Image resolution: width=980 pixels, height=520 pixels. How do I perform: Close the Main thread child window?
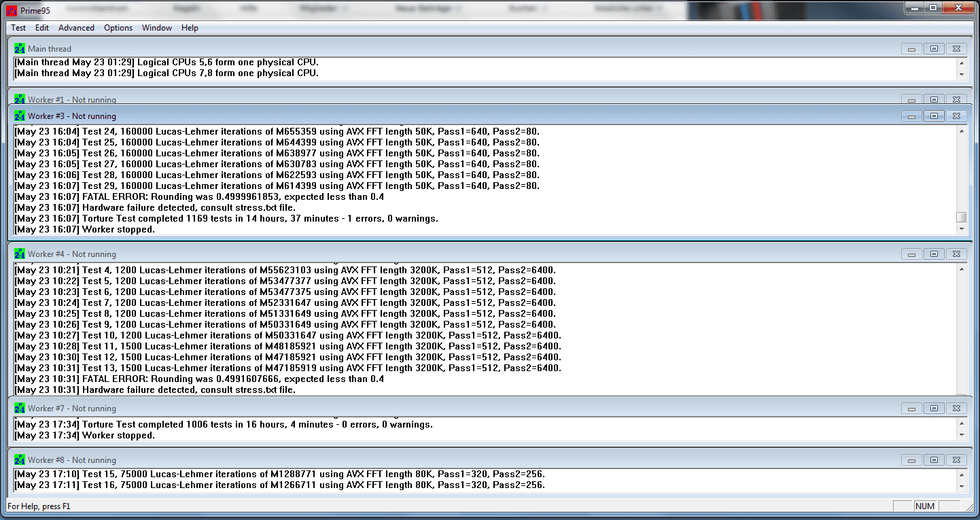(x=956, y=49)
